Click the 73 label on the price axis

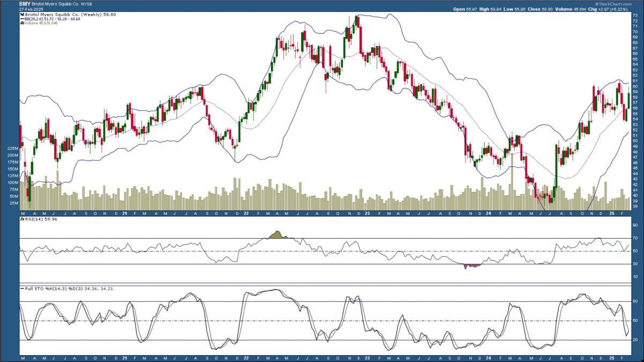coord(635,16)
